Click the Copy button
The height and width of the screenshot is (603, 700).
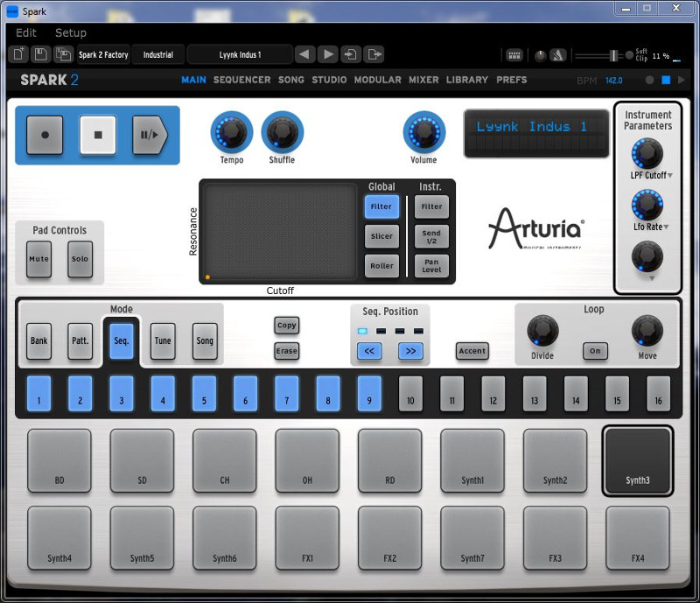tap(287, 326)
